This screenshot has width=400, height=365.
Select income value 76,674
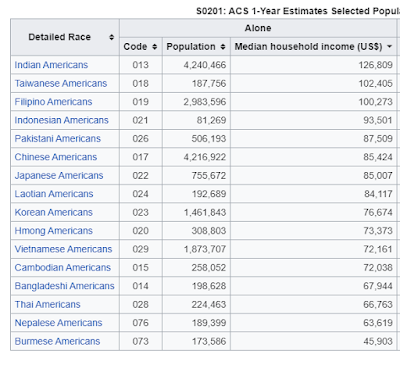[378, 212]
